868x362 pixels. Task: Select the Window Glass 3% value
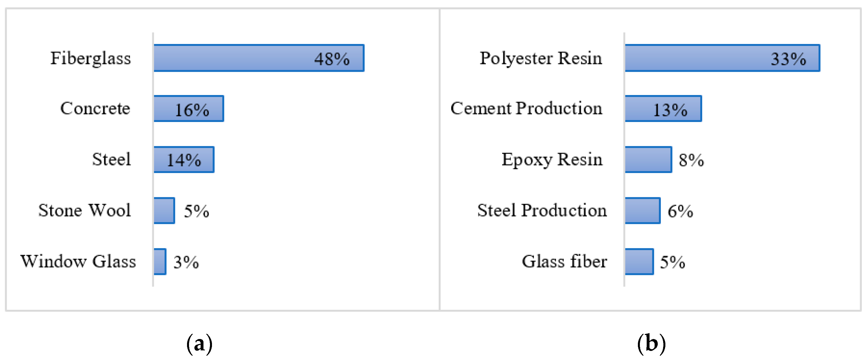(186, 262)
